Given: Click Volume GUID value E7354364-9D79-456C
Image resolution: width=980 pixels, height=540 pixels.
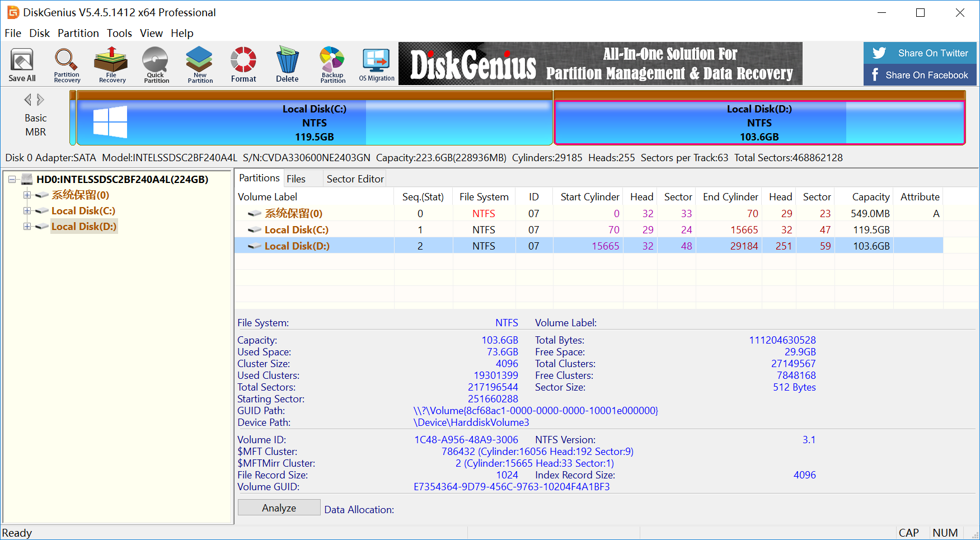Looking at the screenshot, I should 512,486.
